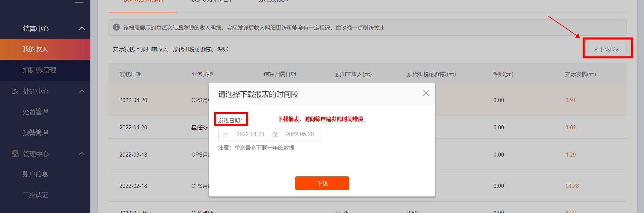Click the 管理中心 section icon
The width and height of the screenshot is (644, 213).
pyautogui.click(x=15, y=154)
